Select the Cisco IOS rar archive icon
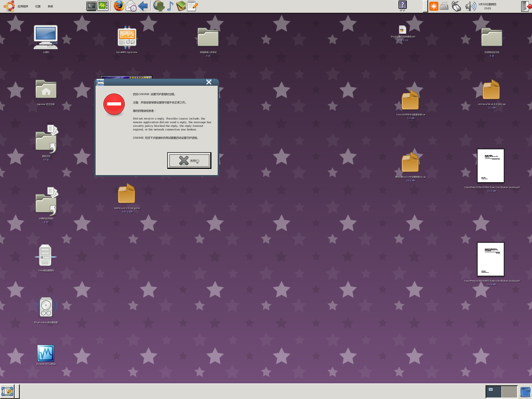 pyautogui.click(x=410, y=100)
